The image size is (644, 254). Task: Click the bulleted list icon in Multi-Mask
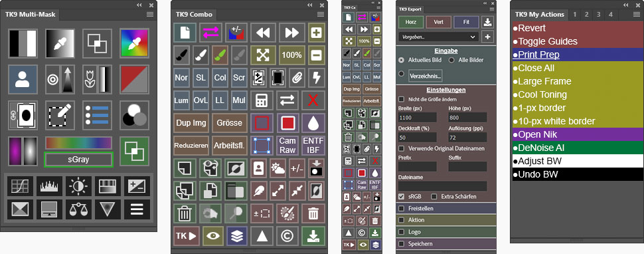[98, 115]
